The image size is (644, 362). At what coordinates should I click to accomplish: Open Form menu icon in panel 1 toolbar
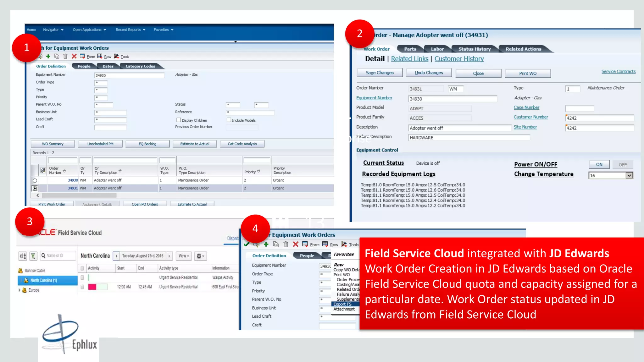(x=82, y=56)
